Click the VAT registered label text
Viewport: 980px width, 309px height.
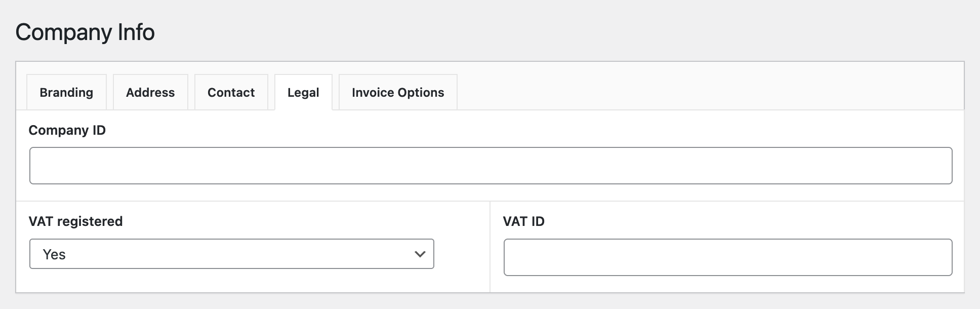click(75, 221)
